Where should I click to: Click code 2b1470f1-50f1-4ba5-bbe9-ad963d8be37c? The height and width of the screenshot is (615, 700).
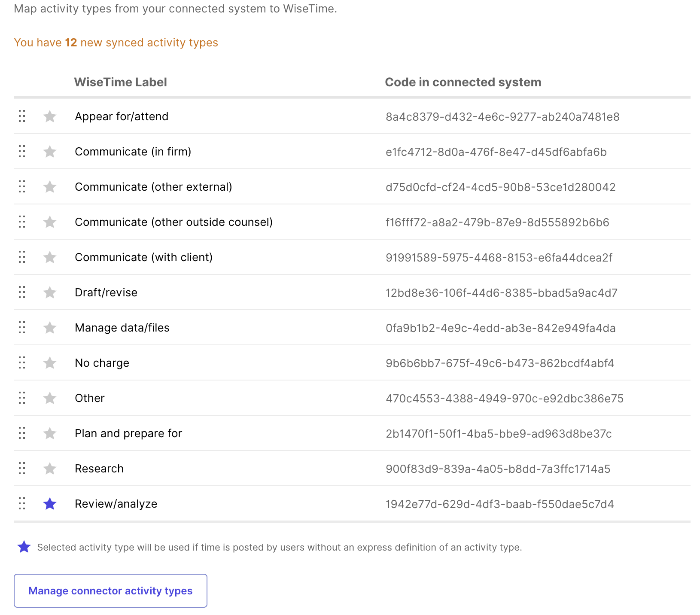[x=499, y=434]
